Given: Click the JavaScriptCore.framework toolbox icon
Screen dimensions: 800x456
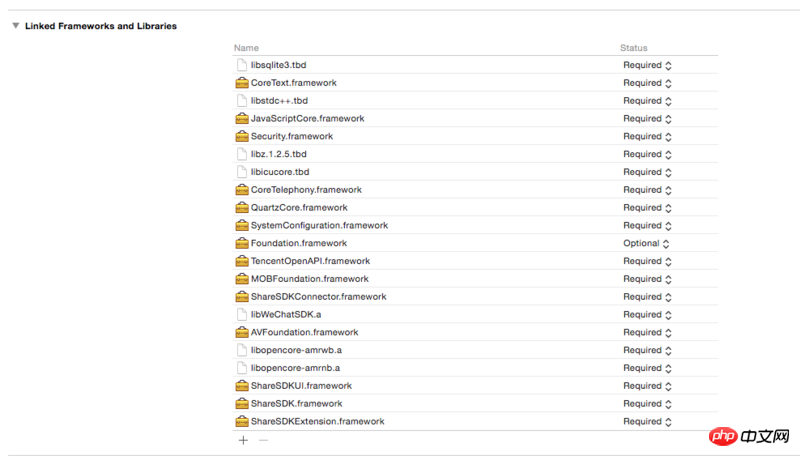Looking at the screenshot, I should coord(242,118).
